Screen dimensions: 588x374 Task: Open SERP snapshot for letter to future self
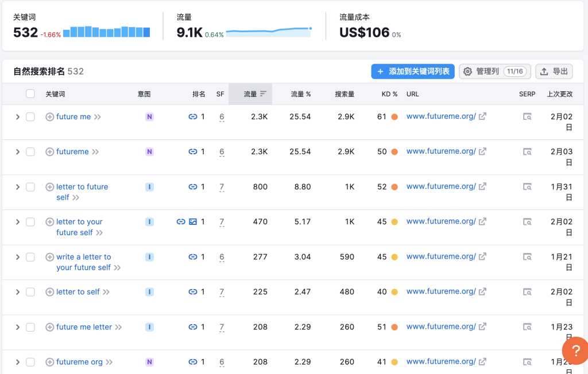point(527,186)
